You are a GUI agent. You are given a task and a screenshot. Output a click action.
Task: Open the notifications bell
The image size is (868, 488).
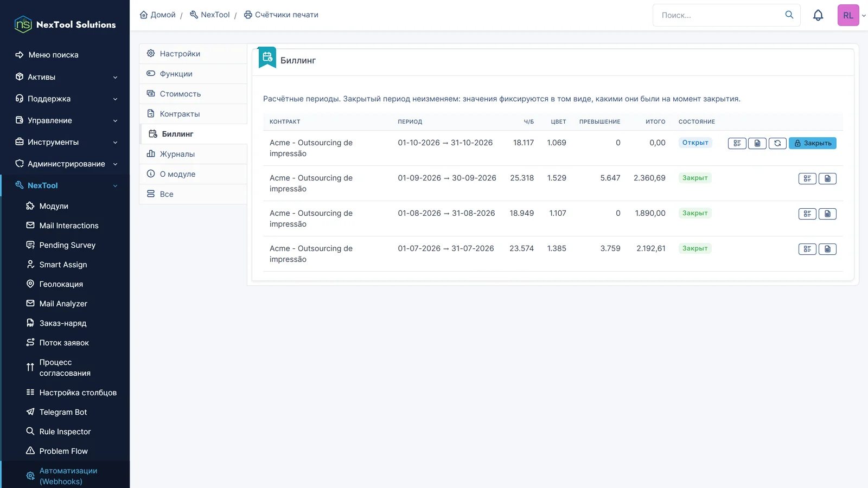pos(818,15)
